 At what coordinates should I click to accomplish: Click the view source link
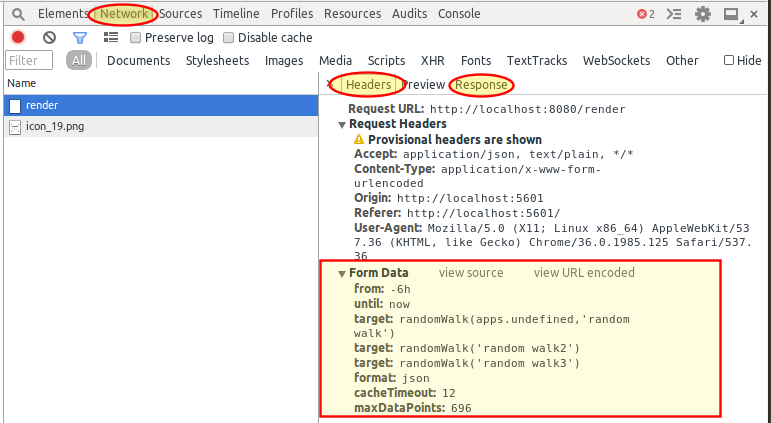[471, 273]
